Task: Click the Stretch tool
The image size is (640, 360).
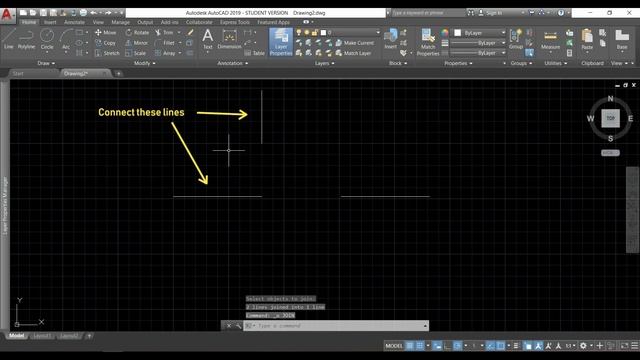Action: tap(107, 53)
